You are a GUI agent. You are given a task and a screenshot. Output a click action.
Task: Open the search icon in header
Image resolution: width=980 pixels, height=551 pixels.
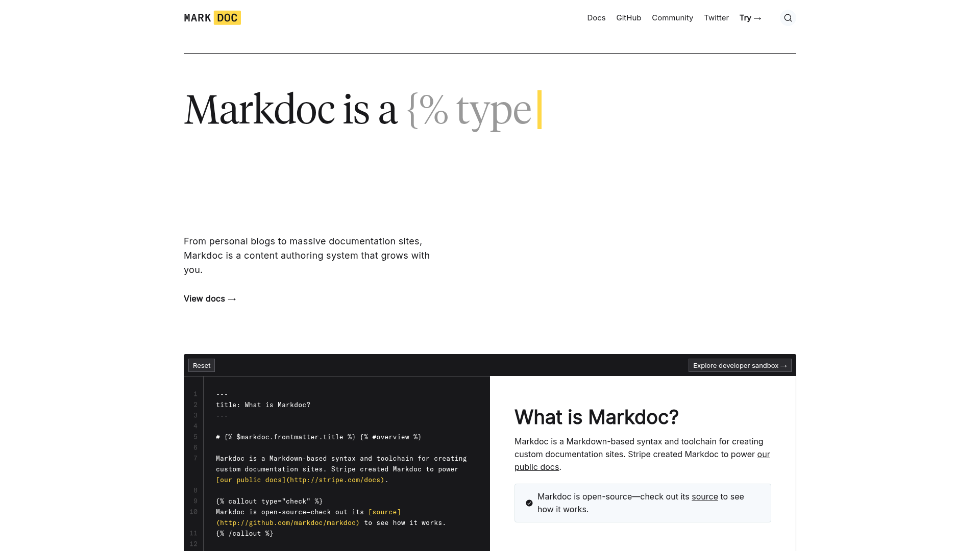(788, 18)
